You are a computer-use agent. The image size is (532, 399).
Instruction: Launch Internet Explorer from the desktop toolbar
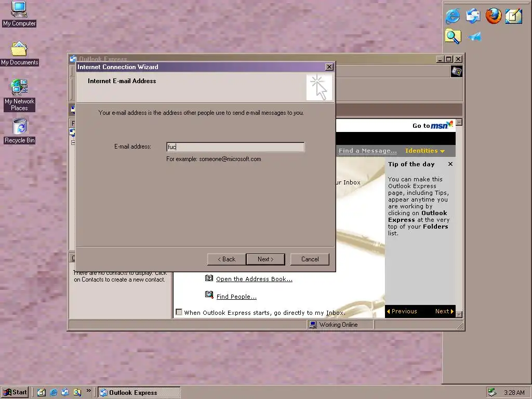[453, 16]
